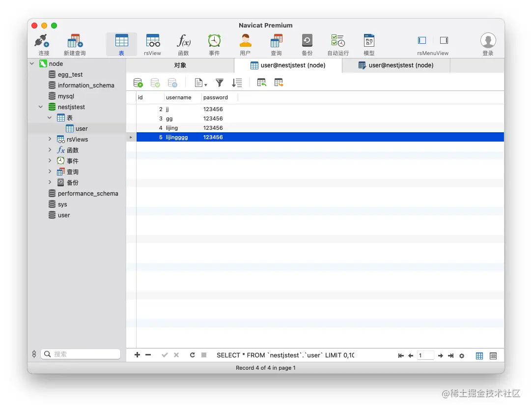Open the 备份 backup toolbar icon
Viewport: 532px width, 410px height.
(307, 45)
